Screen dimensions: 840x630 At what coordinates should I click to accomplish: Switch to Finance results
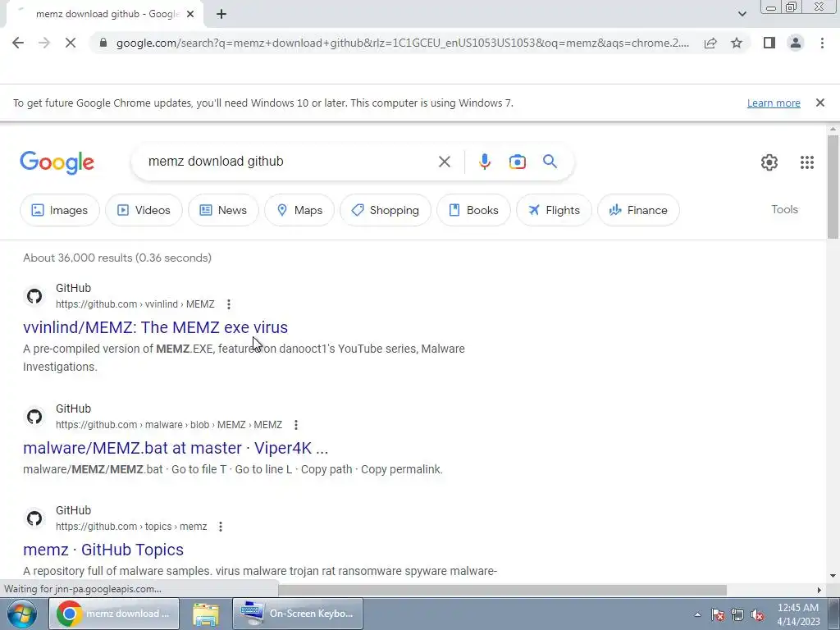click(x=638, y=210)
